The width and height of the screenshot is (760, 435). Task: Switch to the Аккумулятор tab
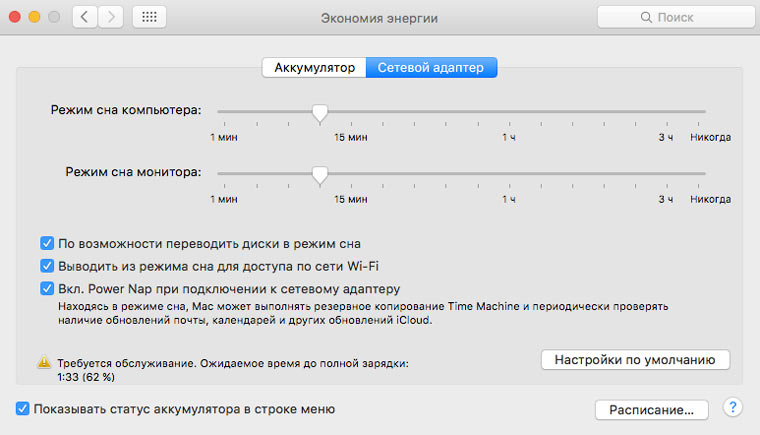314,68
